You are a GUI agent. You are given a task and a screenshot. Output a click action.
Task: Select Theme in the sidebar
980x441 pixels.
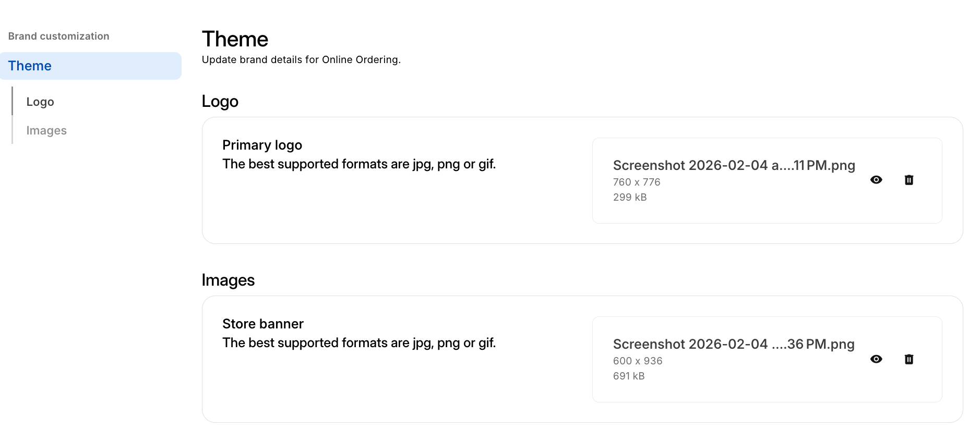pos(30,66)
